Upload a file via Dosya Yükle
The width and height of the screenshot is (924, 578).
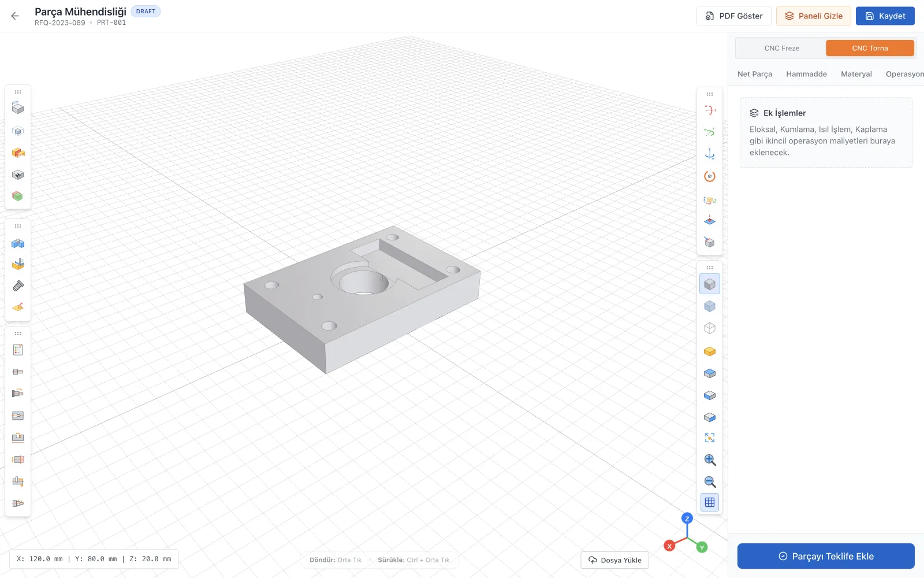coord(615,560)
